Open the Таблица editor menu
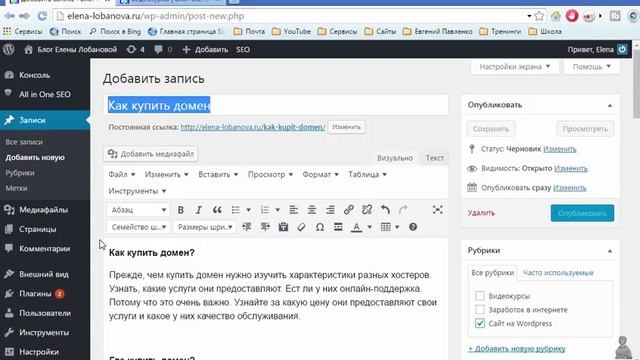 367,174
